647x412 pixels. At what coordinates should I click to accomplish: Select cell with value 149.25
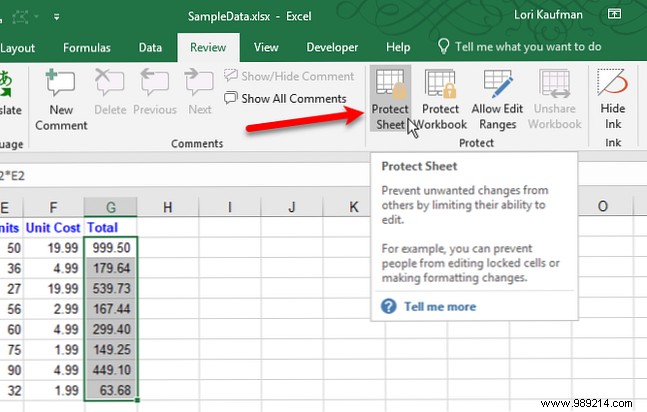tap(111, 350)
